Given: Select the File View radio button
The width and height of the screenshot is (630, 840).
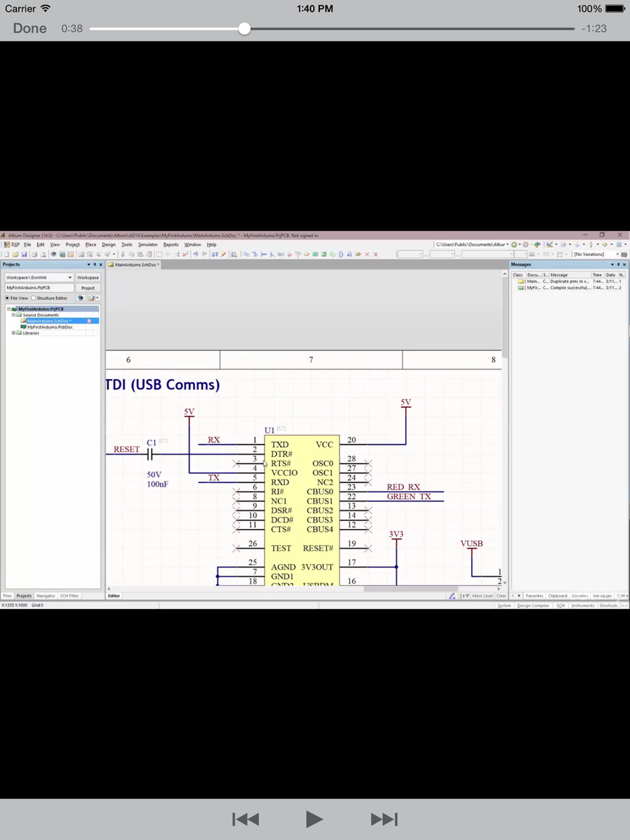Looking at the screenshot, I should [8, 298].
